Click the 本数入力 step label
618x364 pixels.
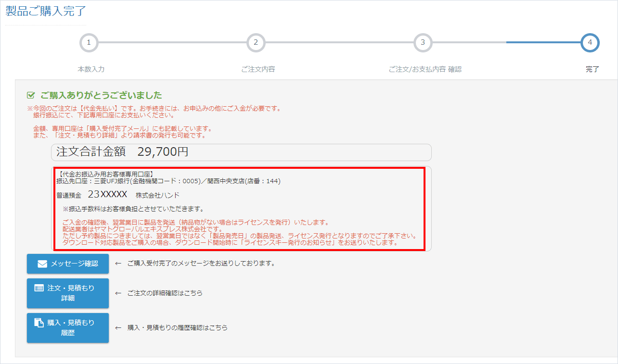coord(89,69)
